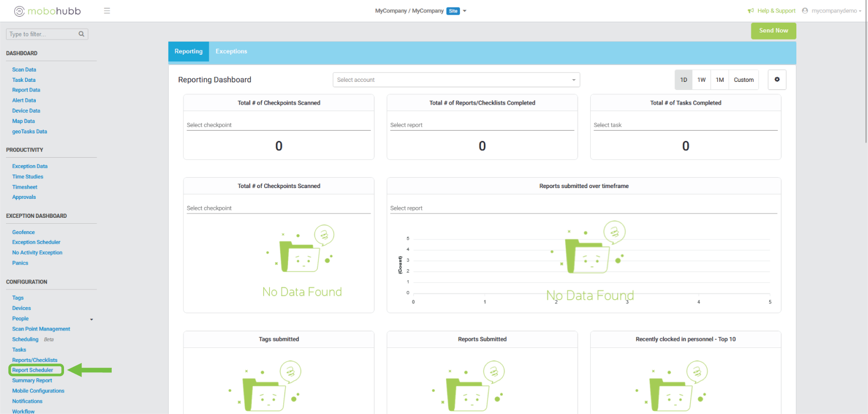Screen dimensions: 868x414
Task: Open the mycompanydemo user menu
Action: click(835, 11)
